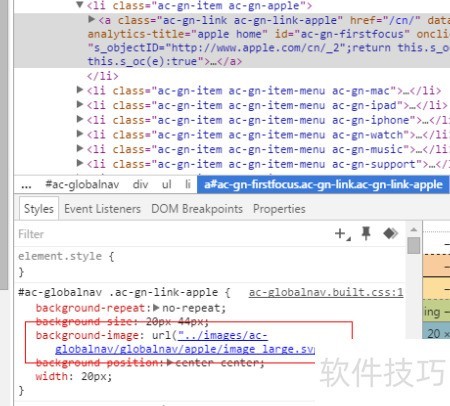Toggle element state pin icon
This screenshot has width=450, height=406.
click(x=366, y=233)
